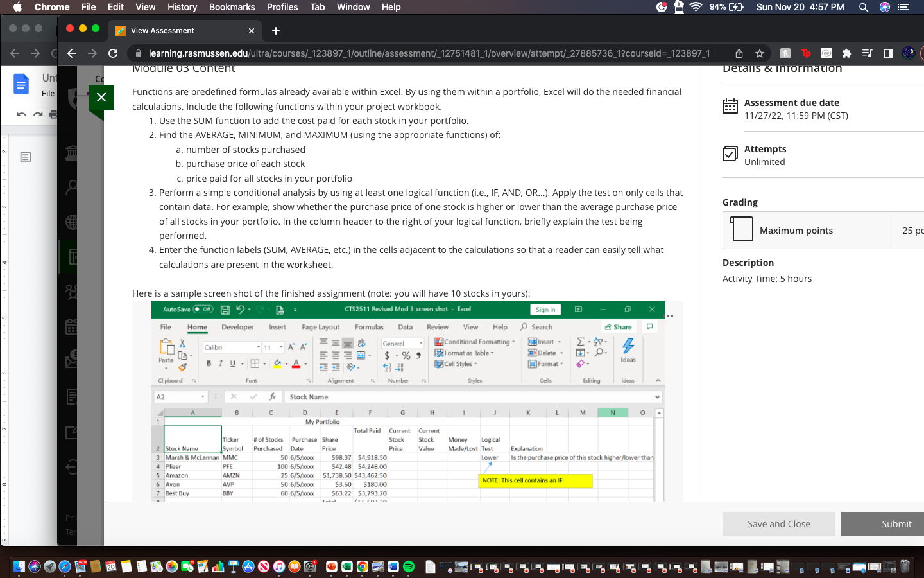Open the Chrome profile avatar
This screenshot has height=578, width=924.
pos(909,53)
